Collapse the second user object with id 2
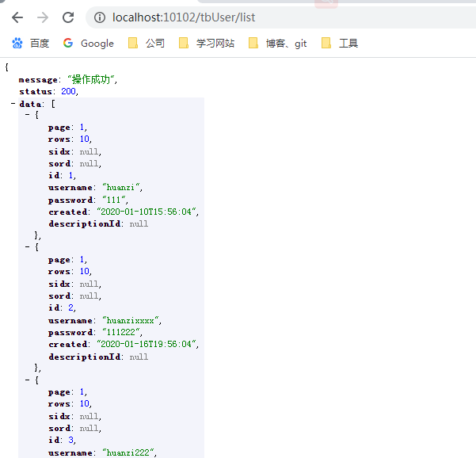The height and width of the screenshot is (458, 476). click(28, 247)
